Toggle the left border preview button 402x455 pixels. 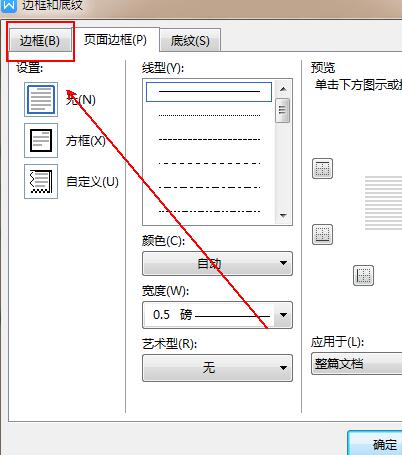coord(363,275)
